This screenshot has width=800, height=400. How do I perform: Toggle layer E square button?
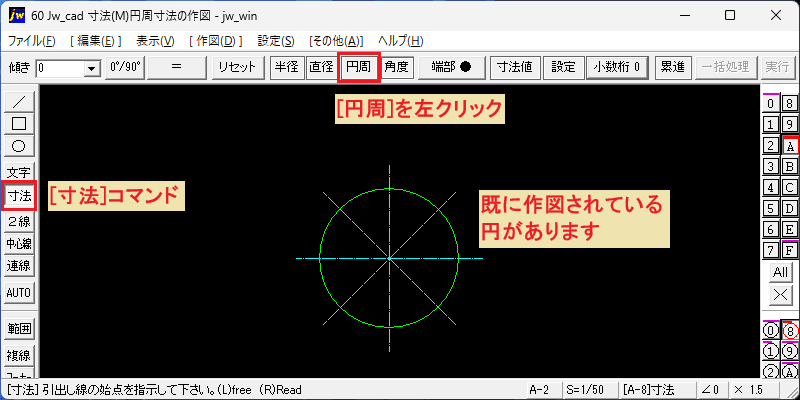pos(790,229)
